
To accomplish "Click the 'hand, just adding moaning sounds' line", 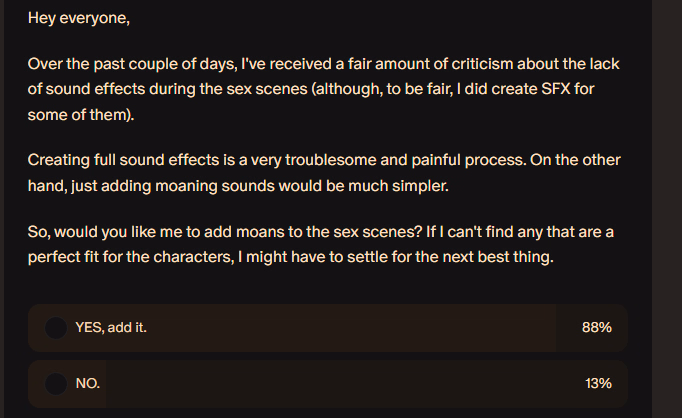I will (x=238, y=186).
